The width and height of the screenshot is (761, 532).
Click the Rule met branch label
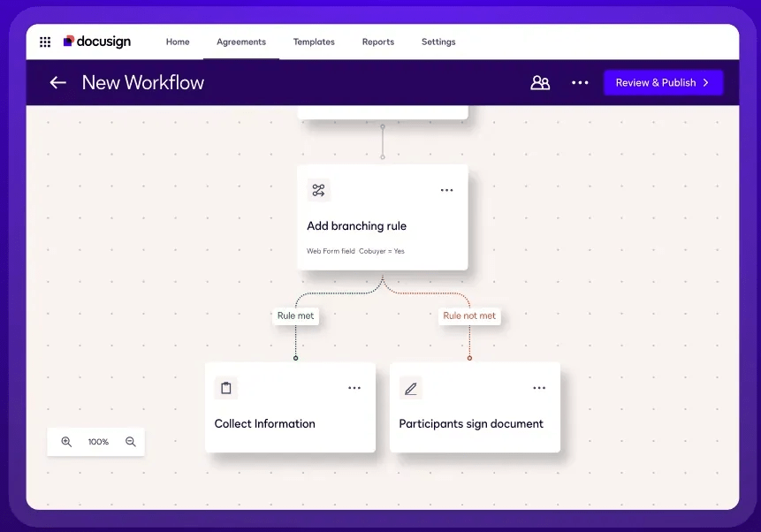click(x=295, y=315)
